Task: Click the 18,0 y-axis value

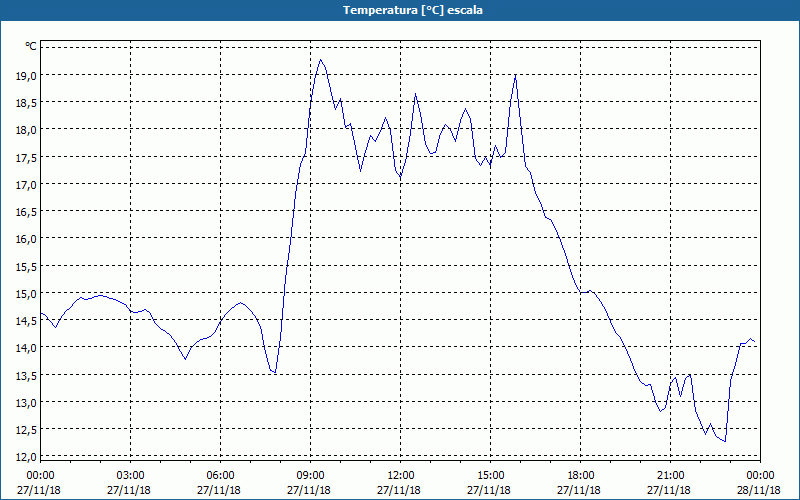Action: (27, 130)
